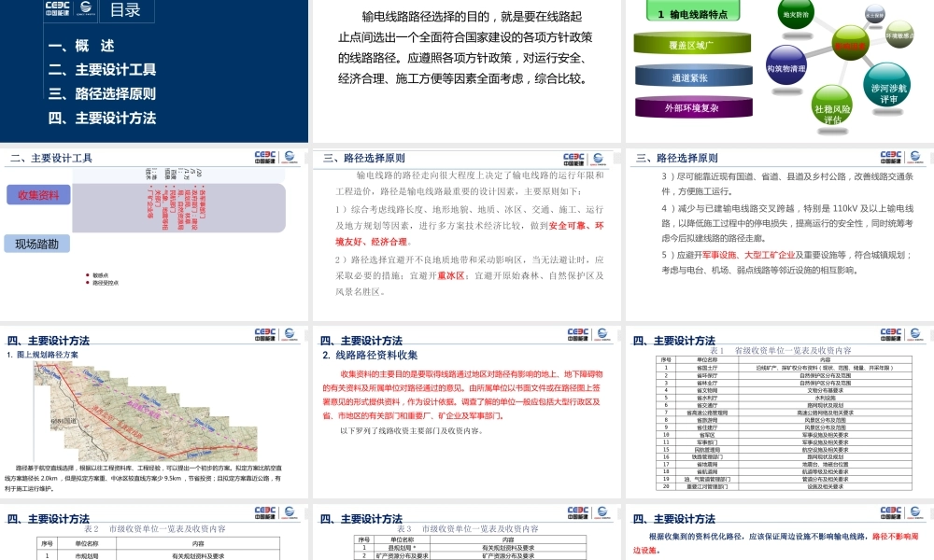Toggle the 外部环境复杂 purple cylinder
The image size is (934, 560).
pyautogui.click(x=693, y=108)
